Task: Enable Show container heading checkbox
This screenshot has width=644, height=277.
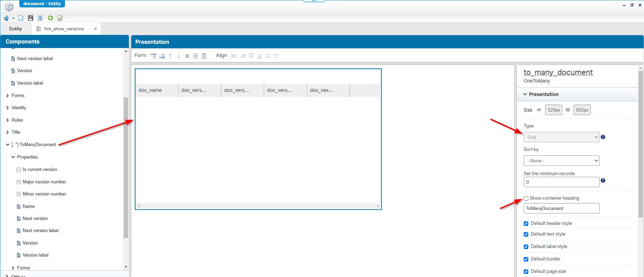Action: [526, 198]
